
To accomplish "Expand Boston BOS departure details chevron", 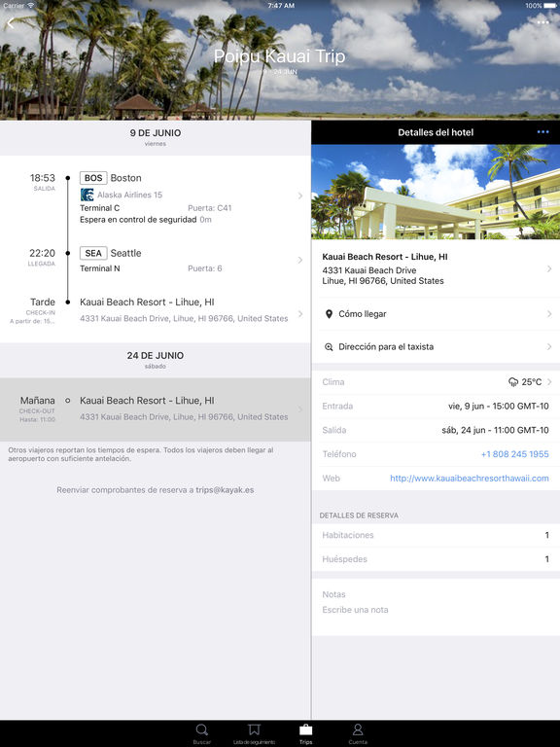I will [300, 196].
